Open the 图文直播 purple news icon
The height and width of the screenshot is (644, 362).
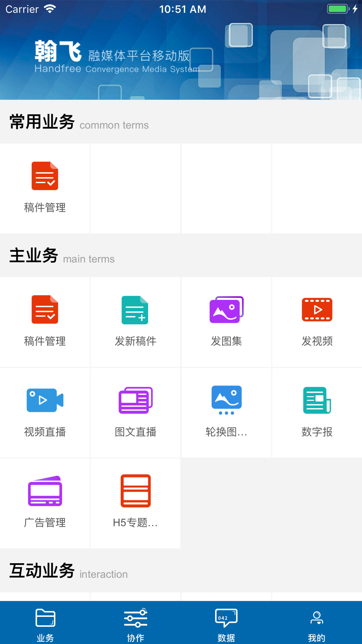click(135, 400)
